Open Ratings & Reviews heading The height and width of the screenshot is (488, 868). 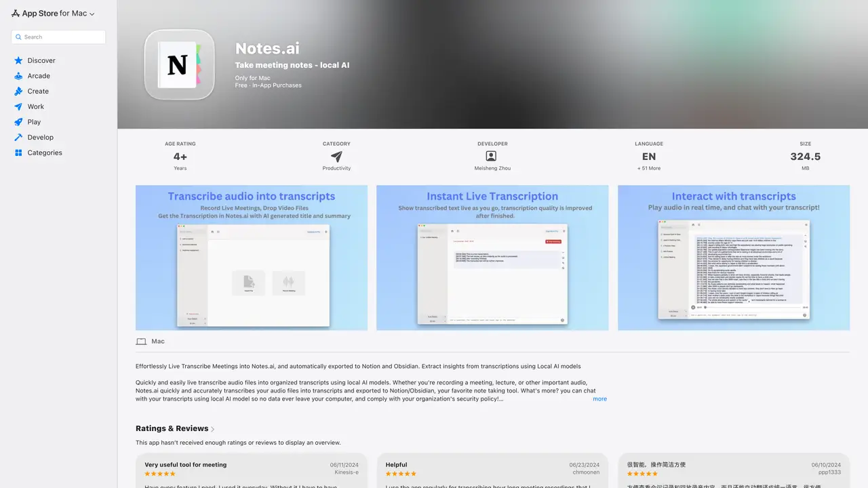(172, 428)
